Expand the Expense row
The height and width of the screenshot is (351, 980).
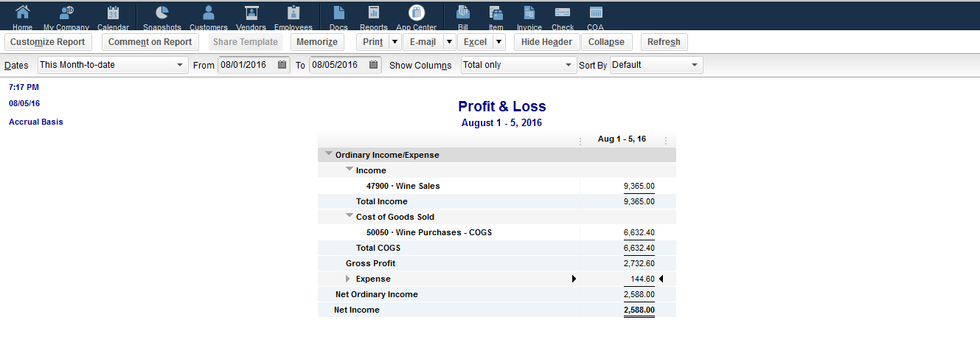[349, 279]
